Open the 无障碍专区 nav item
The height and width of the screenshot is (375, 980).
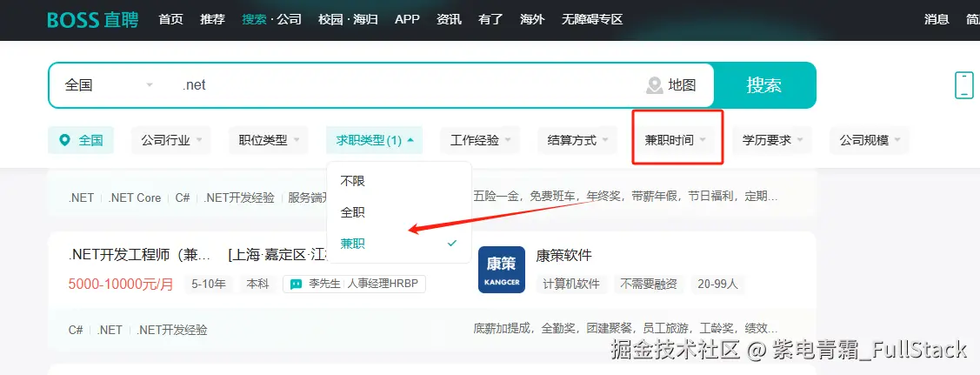point(592,19)
